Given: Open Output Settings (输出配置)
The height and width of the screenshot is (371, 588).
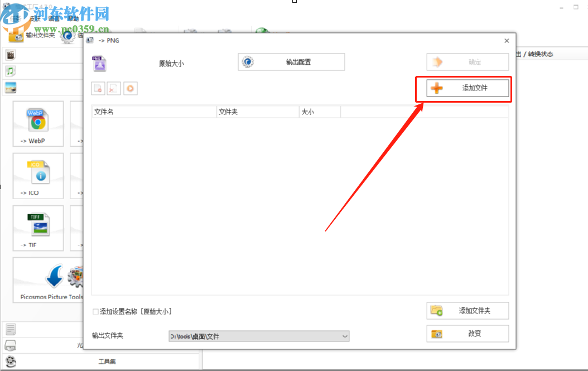Looking at the screenshot, I should (291, 62).
